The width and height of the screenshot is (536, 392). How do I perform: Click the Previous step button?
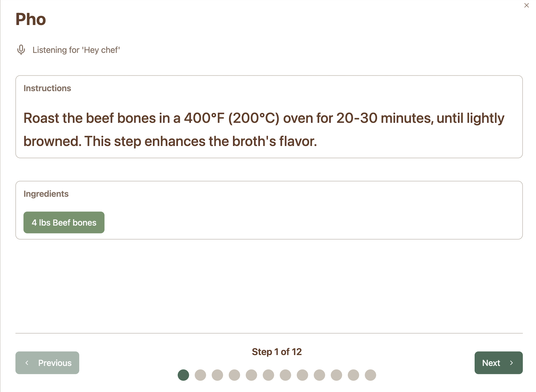[x=47, y=363]
